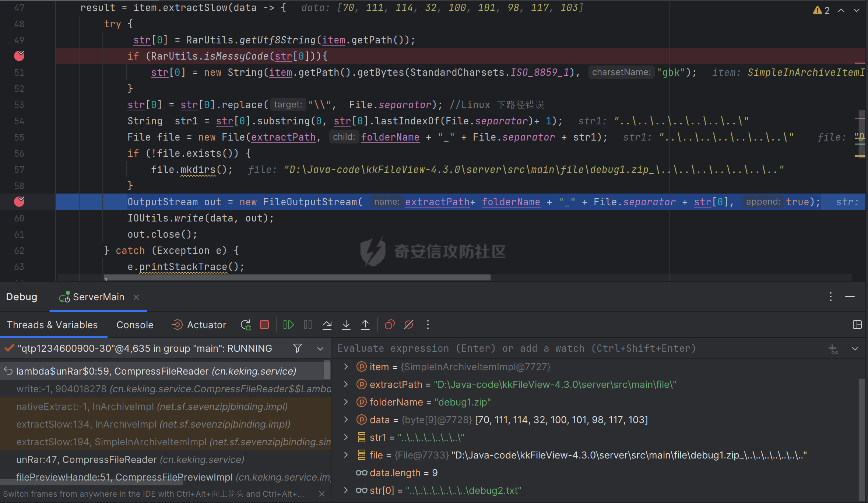Stop the debug session
Image resolution: width=868 pixels, height=503 pixels.
pos(264,325)
